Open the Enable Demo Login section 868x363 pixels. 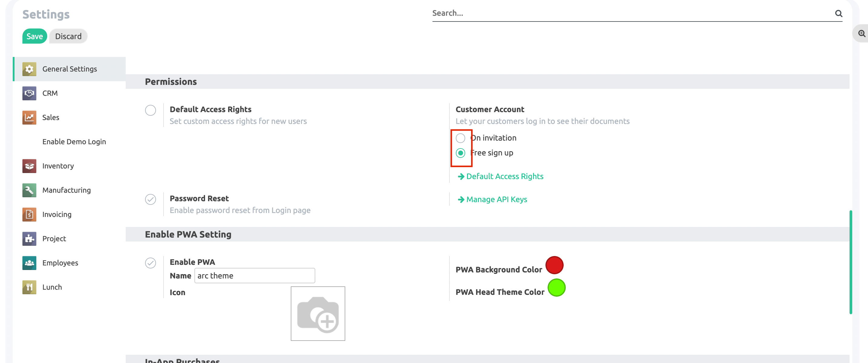tap(74, 142)
